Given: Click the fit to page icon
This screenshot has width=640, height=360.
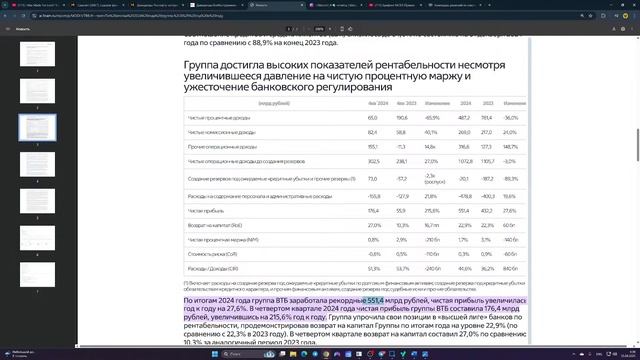Looking at the screenshot, I should (x=342, y=29).
